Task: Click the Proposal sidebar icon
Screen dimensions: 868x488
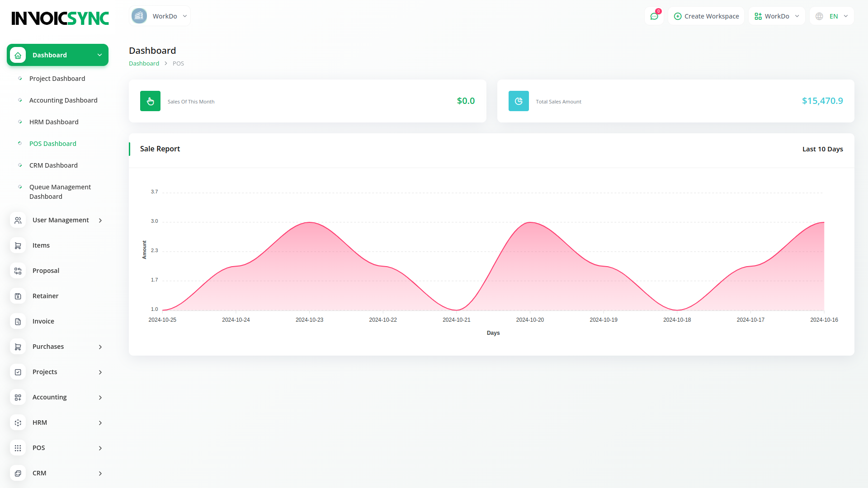Action: point(18,271)
